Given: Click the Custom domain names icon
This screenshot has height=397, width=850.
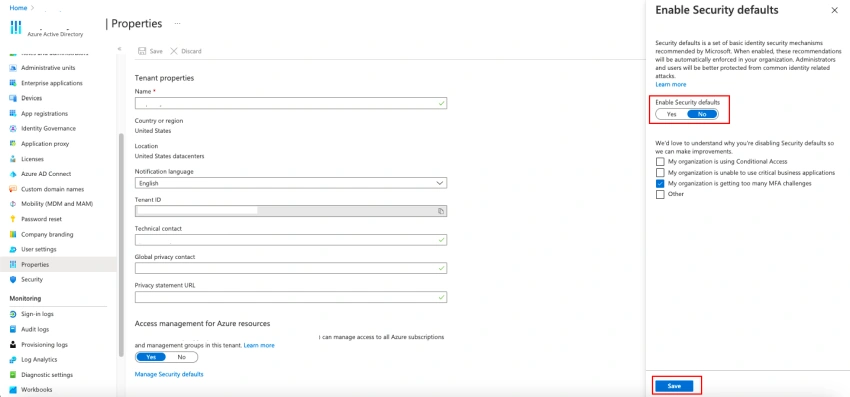Looking at the screenshot, I should tap(13, 189).
